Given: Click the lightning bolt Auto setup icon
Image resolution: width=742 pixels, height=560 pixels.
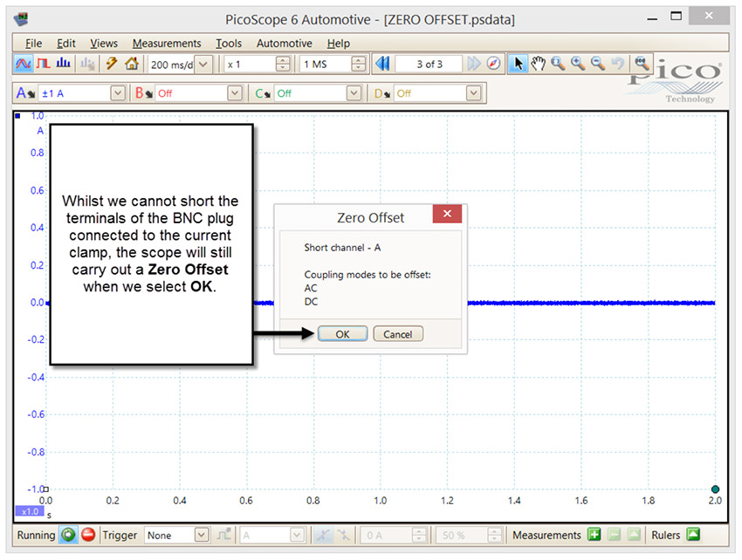Looking at the screenshot, I should click(x=112, y=64).
